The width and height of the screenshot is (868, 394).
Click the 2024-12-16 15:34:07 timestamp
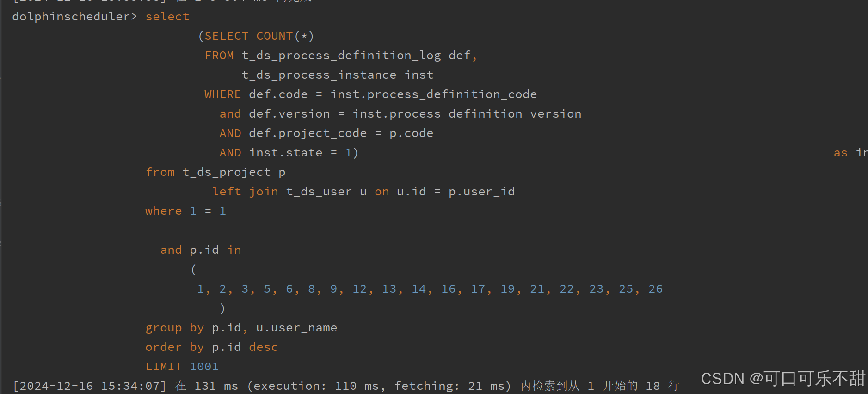[90, 386]
